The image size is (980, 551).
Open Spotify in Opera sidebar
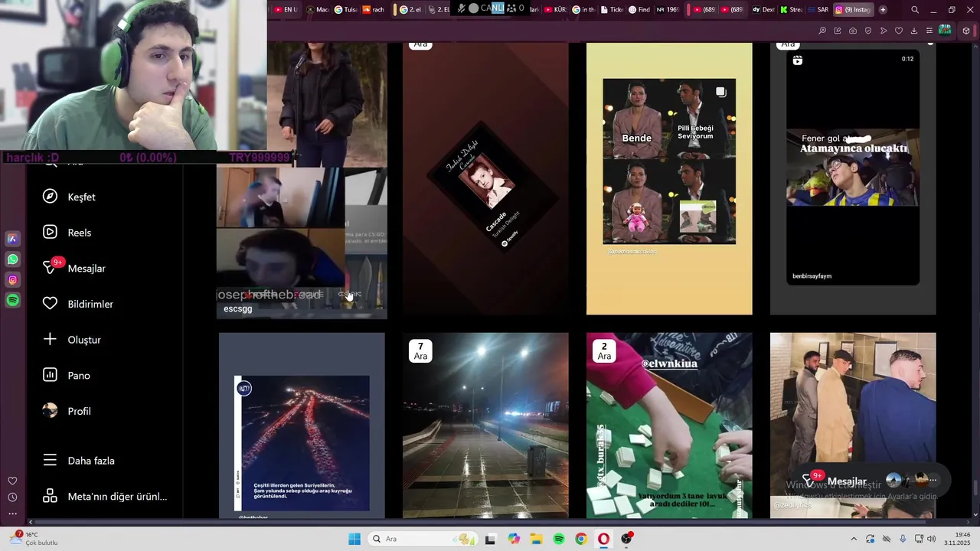(13, 301)
